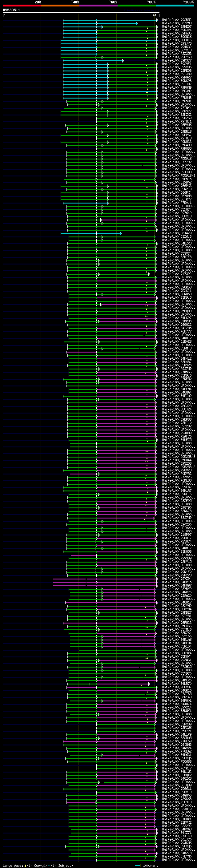
Task: Select the UniRef100_Q9FXQ6 label
Action: 177,846
